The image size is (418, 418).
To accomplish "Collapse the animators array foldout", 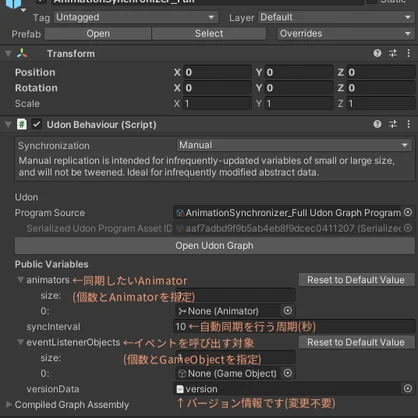I will click(x=21, y=280).
